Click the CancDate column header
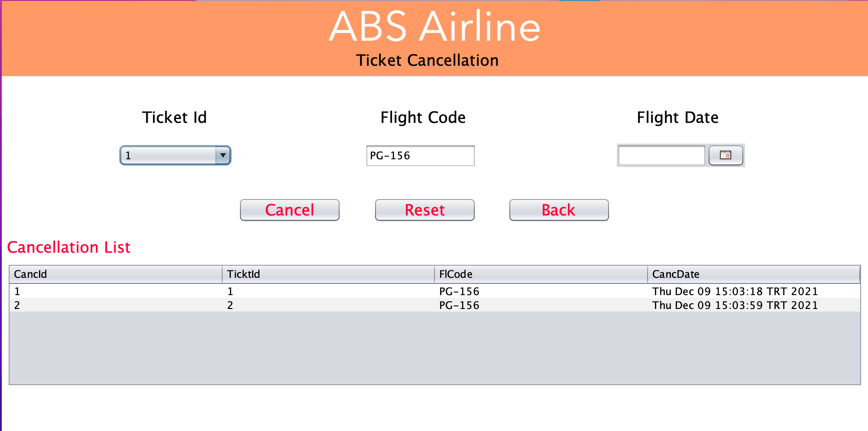 [754, 274]
